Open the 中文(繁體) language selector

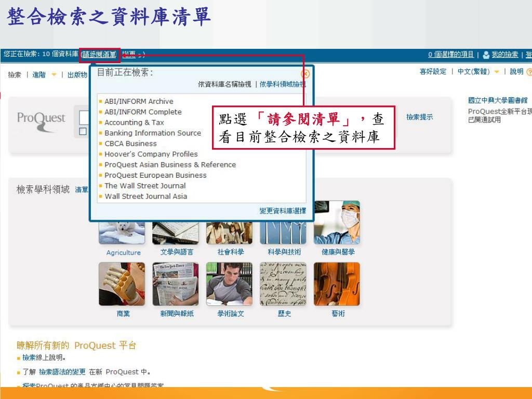474,71
